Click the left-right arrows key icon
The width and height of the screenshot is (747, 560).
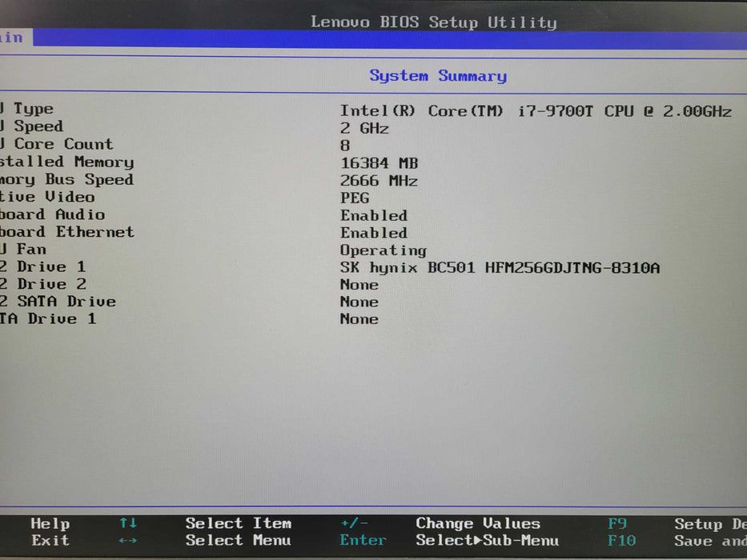click(128, 541)
